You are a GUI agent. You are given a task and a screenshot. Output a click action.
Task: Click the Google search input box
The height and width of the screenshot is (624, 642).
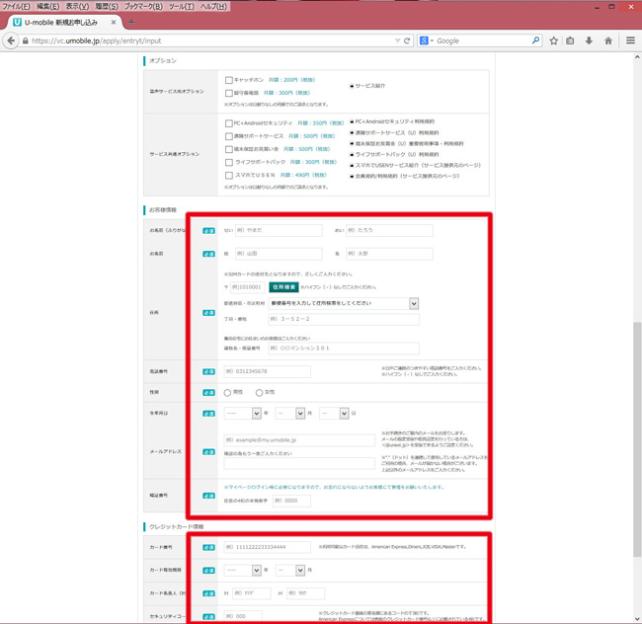point(482,41)
